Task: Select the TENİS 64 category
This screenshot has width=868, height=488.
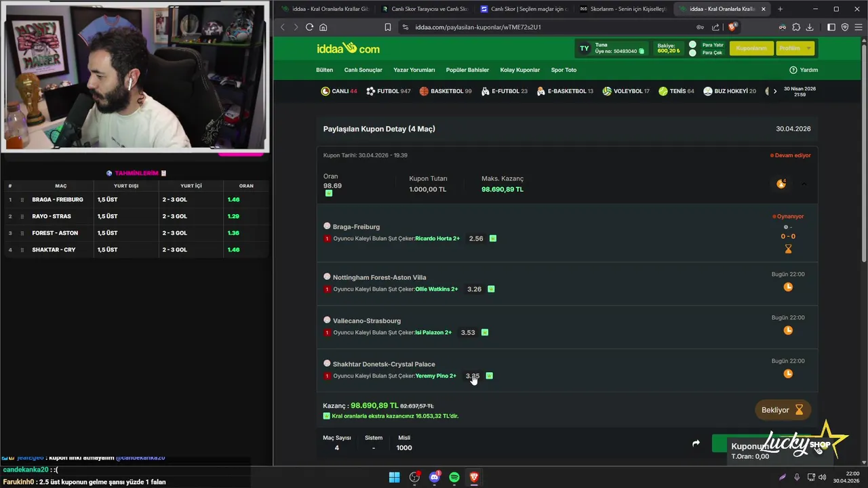Action: pos(676,91)
